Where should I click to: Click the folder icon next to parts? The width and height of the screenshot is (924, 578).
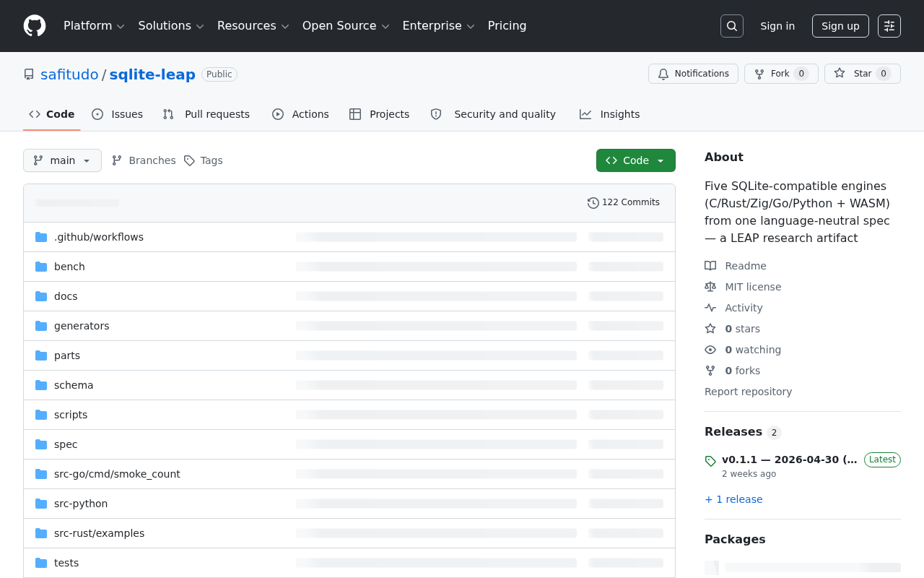click(x=41, y=355)
